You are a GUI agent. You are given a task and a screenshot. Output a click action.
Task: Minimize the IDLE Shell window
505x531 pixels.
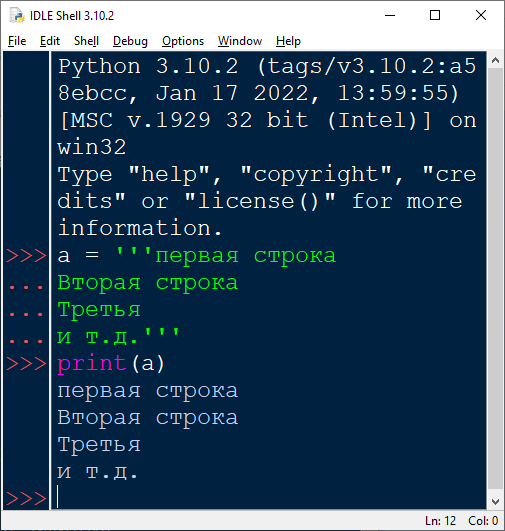click(x=390, y=16)
